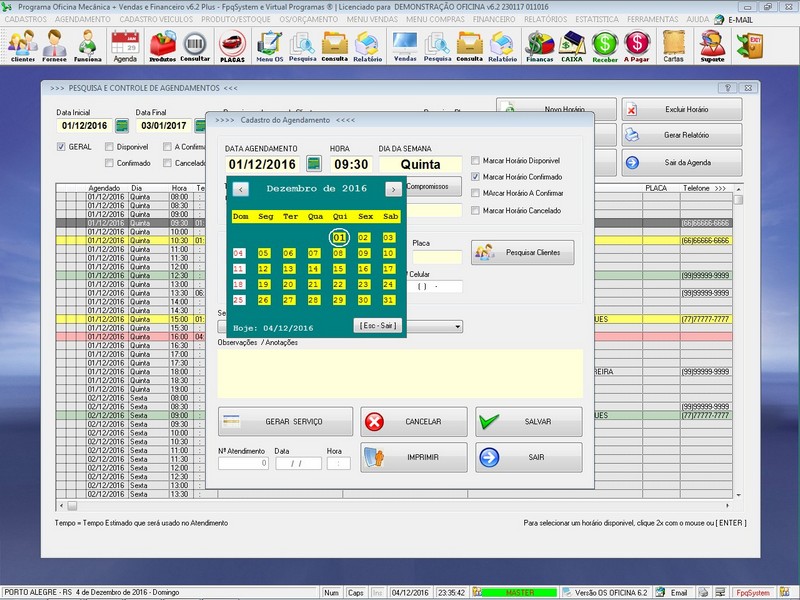
Task: Open the RELATÓRIOS menu
Action: pos(545,19)
